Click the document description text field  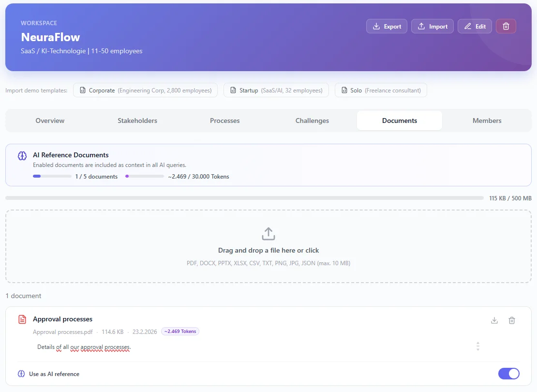click(242, 347)
